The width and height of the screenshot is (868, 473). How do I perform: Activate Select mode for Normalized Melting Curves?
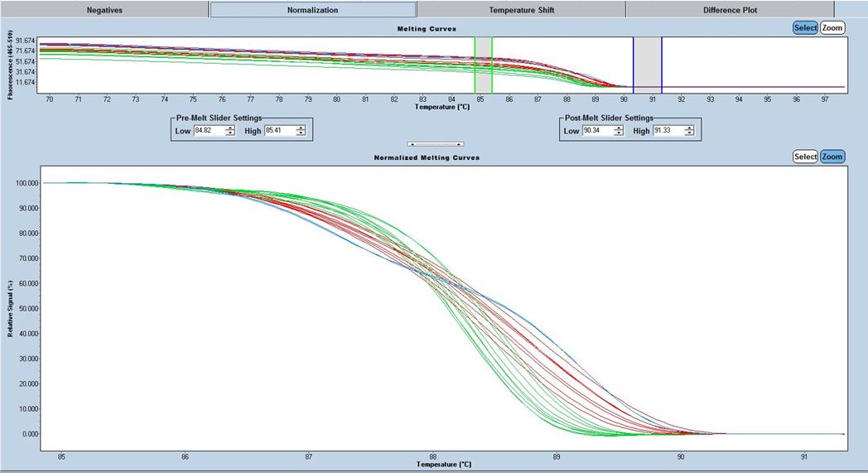[805, 157]
